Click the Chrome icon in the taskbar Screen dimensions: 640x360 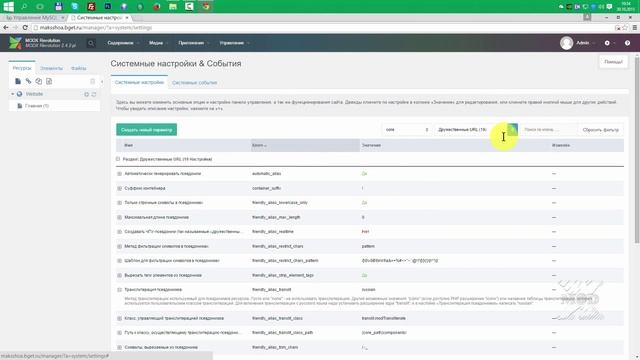(x=206, y=7)
